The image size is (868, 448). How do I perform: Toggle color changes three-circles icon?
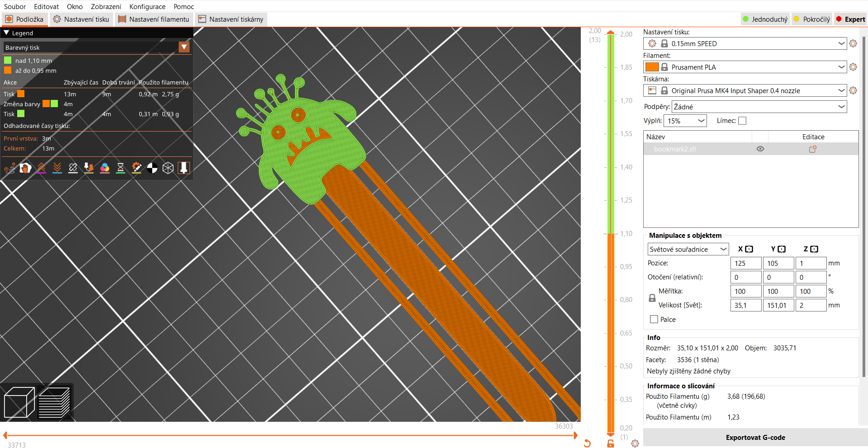click(104, 168)
